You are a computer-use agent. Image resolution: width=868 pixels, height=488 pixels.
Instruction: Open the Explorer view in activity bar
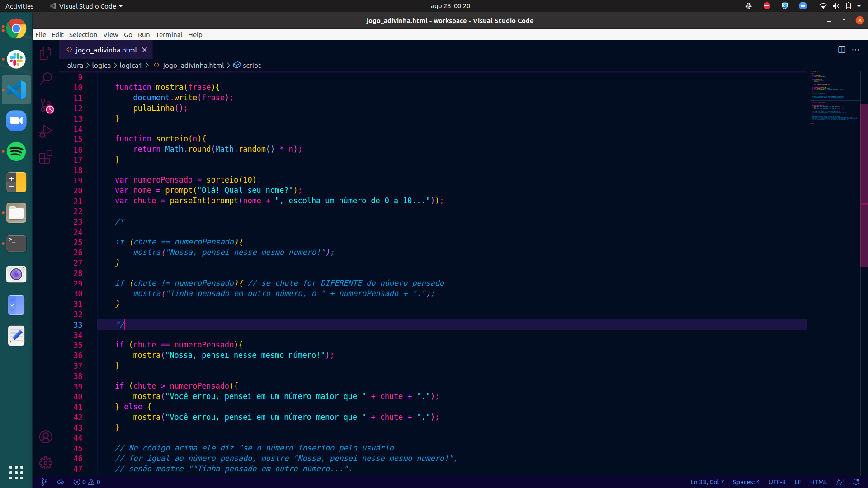(46, 53)
